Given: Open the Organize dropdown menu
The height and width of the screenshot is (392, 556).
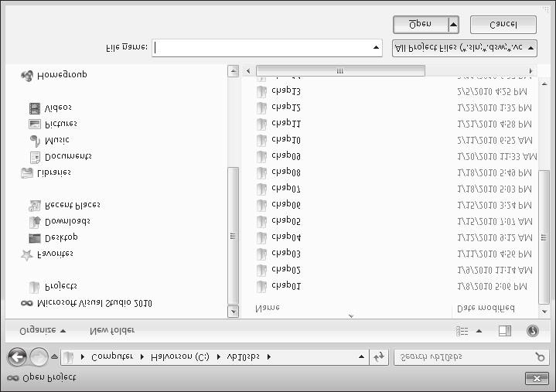Looking at the screenshot, I should click(x=43, y=330).
